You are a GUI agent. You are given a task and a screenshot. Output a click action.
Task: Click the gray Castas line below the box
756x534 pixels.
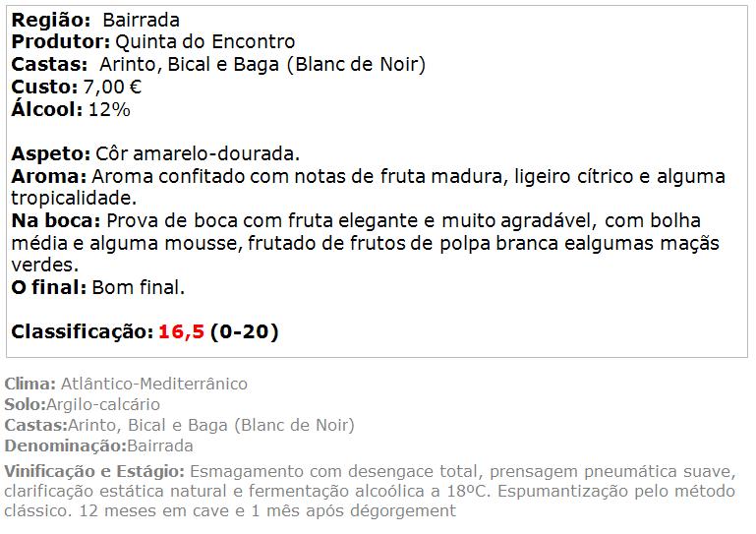(179, 425)
